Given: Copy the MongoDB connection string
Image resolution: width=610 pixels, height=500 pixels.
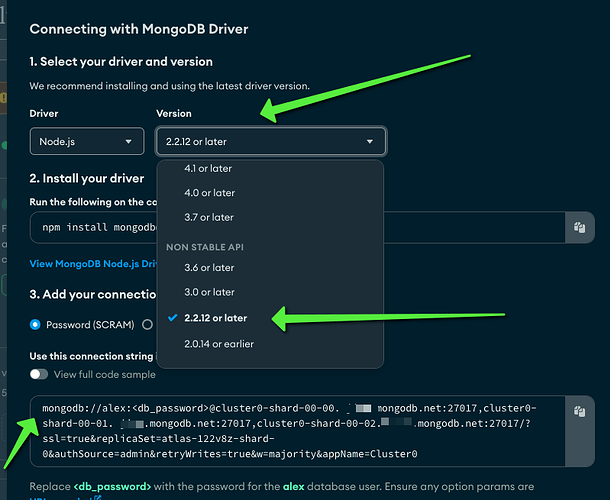Looking at the screenshot, I should pos(578,411).
